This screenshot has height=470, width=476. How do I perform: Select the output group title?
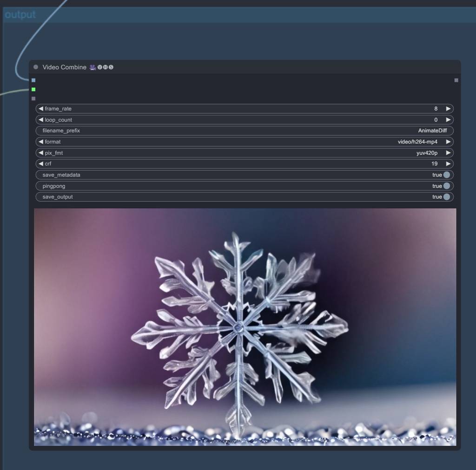tap(20, 15)
